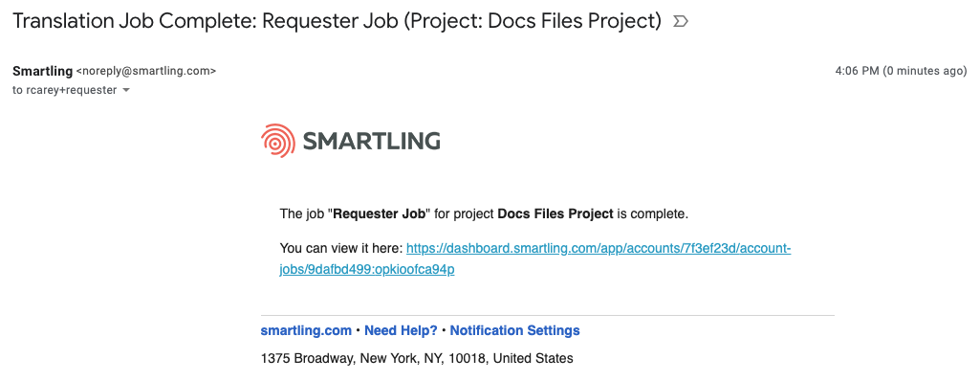Click the noreply@smartling.com sender address
The image size is (980, 381).
pyautogui.click(x=146, y=72)
